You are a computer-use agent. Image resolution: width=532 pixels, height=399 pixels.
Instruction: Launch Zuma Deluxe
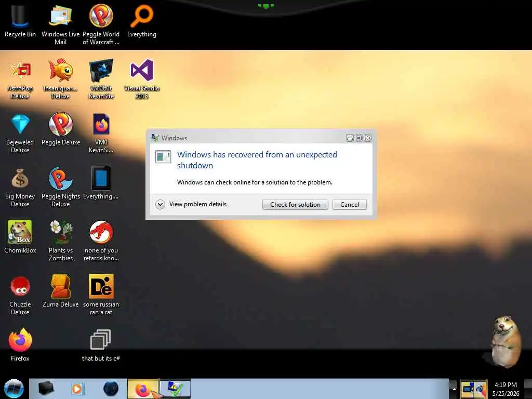click(x=60, y=291)
